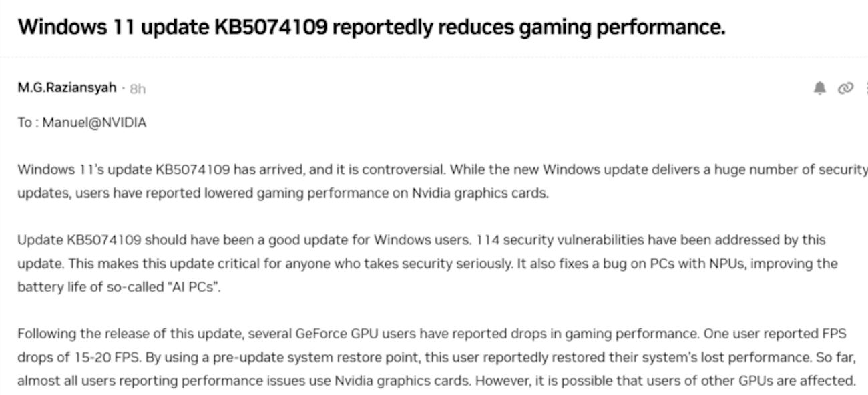Click the Manuel@NVIDIA recipient mention
Screen dimensions: 868x395
tap(94, 123)
